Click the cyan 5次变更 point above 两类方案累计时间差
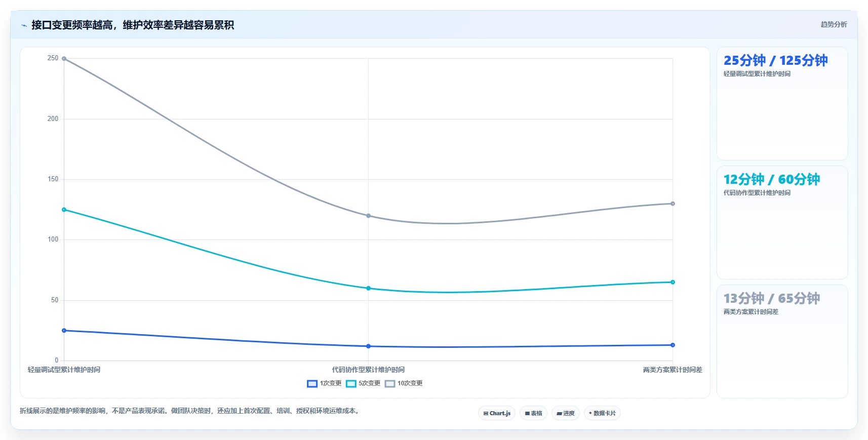Image resolution: width=868 pixels, height=440 pixels. (673, 282)
